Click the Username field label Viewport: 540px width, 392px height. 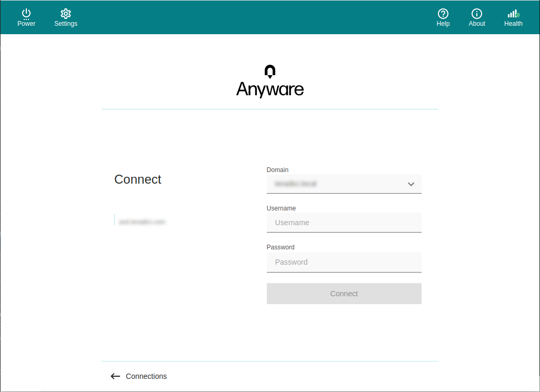281,208
